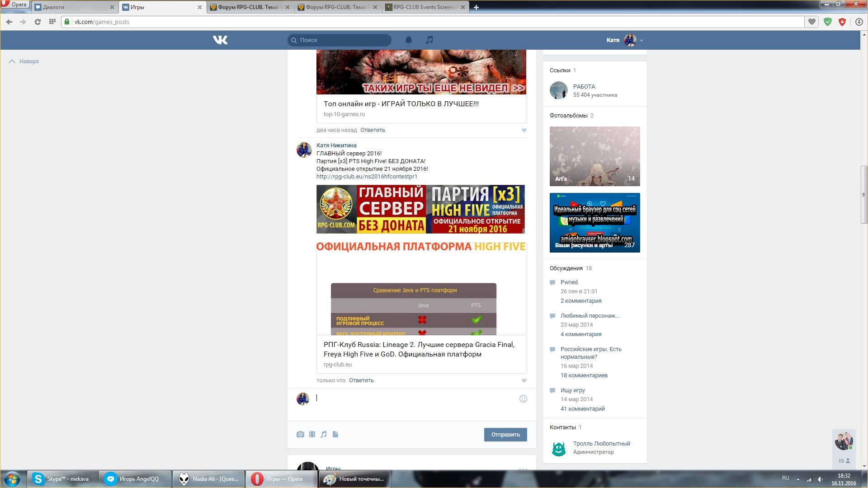Attach a document to the reply
Screen dimensions: 868x488
(335, 434)
